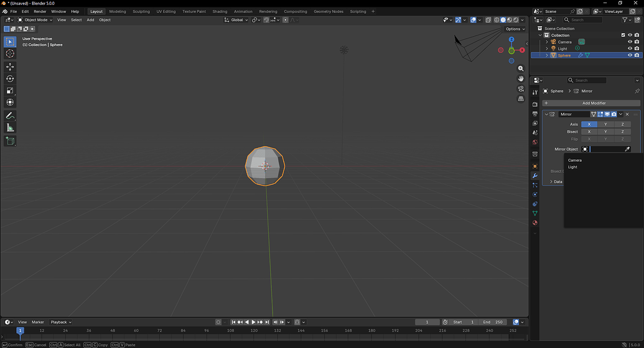
Task: Click the Mirror Object eyedropper icon
Action: click(627, 149)
